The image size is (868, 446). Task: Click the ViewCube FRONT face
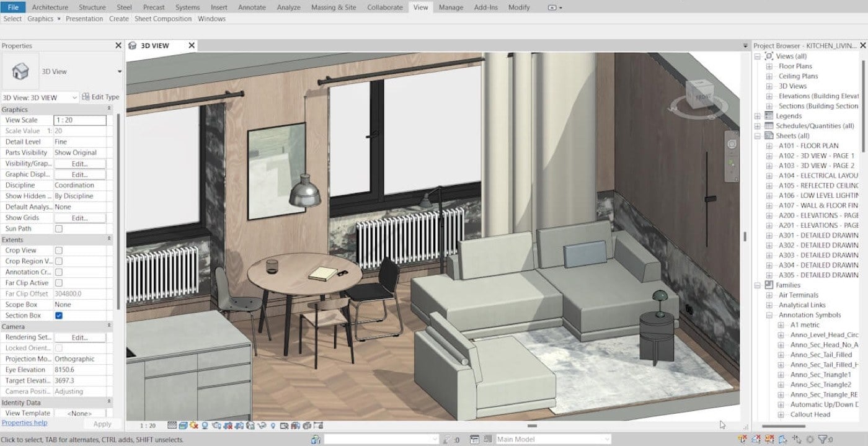702,97
